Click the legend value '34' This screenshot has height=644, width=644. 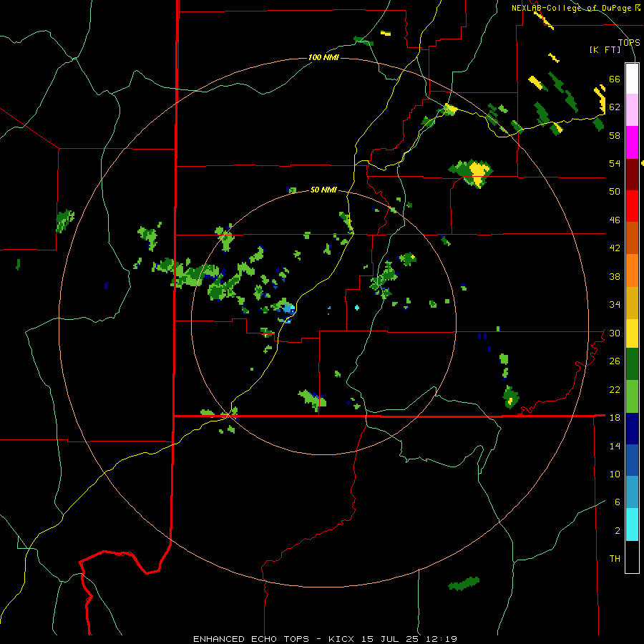615,305
